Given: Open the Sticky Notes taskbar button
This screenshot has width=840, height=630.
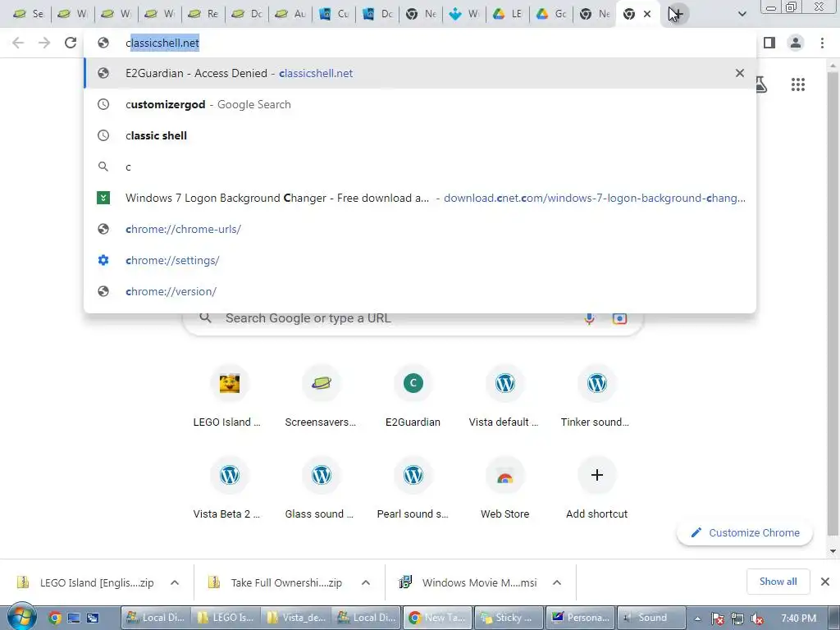Looking at the screenshot, I should tap(508, 618).
